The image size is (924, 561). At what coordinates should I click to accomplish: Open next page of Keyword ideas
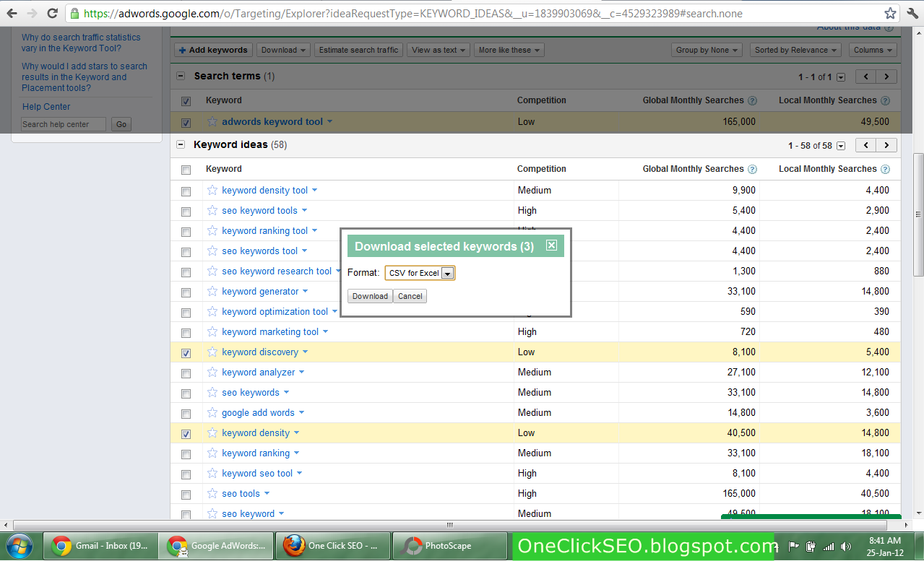[x=886, y=144]
